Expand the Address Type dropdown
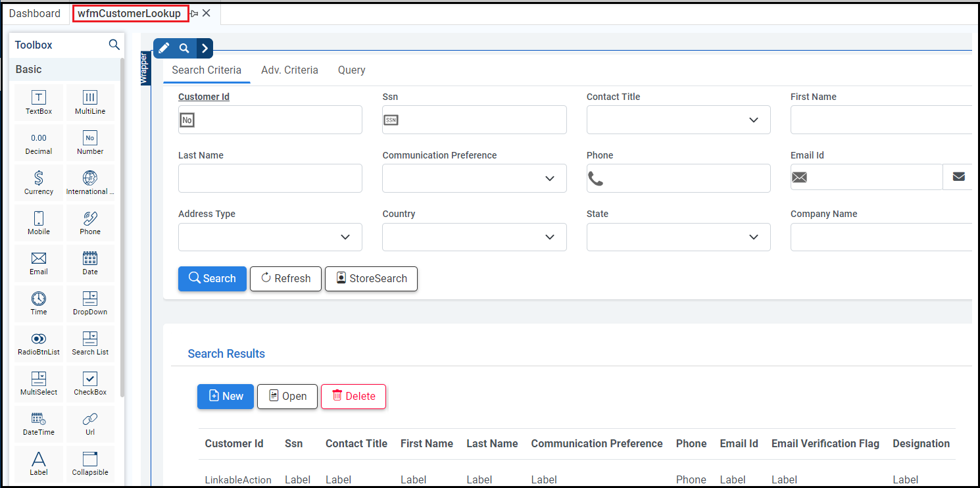Image resolution: width=980 pixels, height=488 pixels. (x=270, y=237)
